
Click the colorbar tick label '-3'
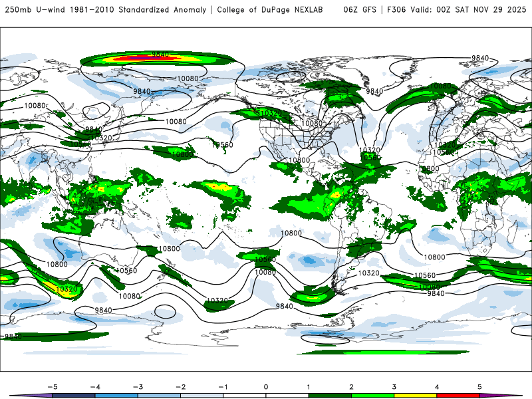[x=138, y=387]
